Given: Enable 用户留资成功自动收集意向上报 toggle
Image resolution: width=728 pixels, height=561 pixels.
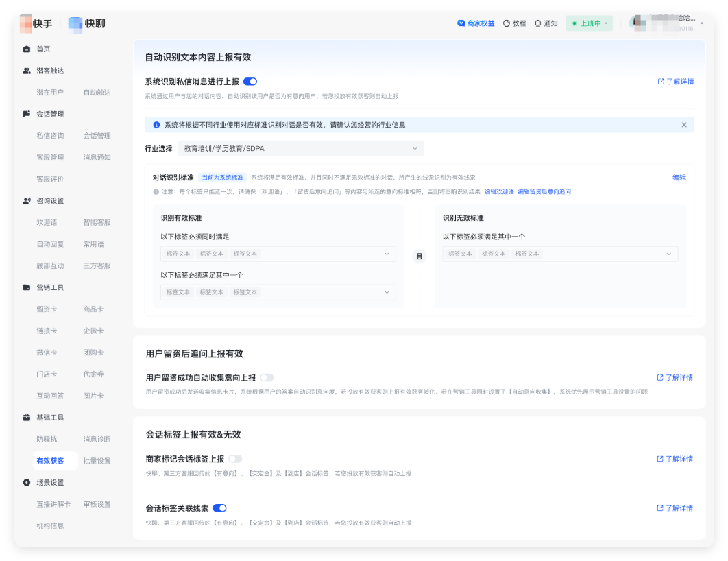Looking at the screenshot, I should pos(267,378).
